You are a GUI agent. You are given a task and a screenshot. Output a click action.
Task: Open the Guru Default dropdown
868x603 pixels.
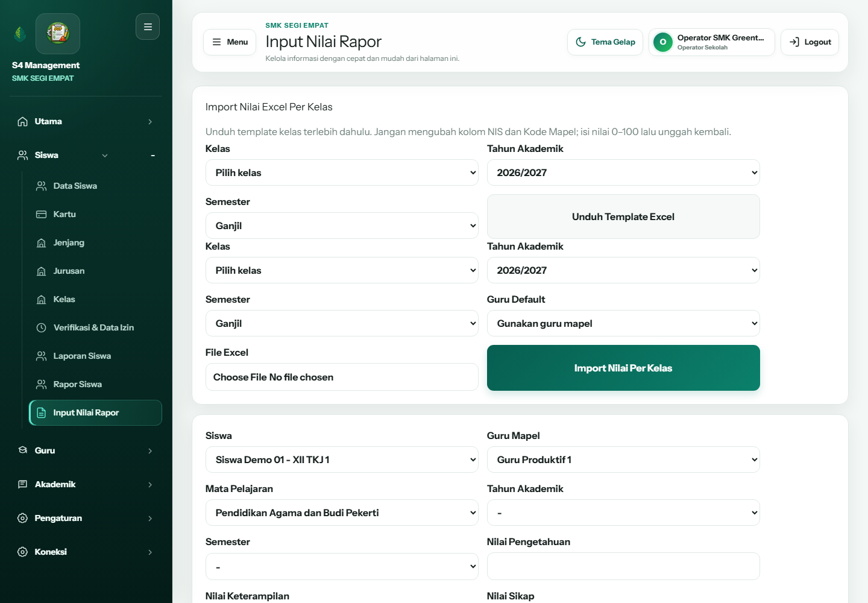pos(623,323)
